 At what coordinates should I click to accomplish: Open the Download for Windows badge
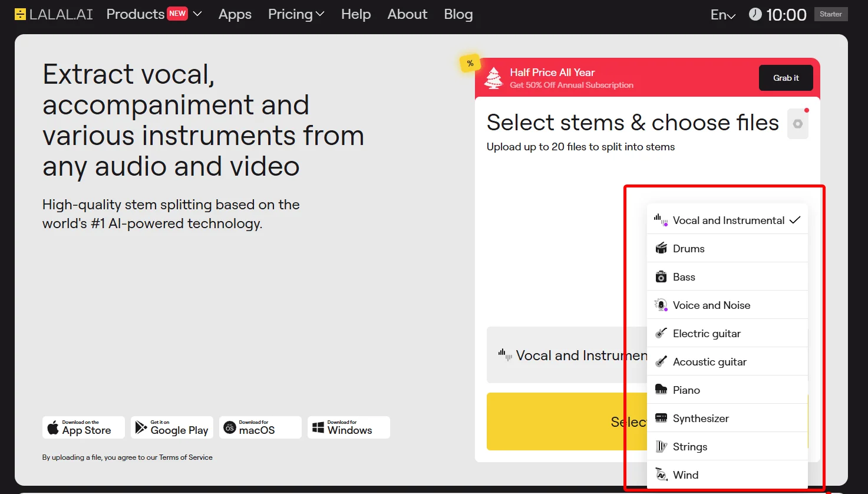pyautogui.click(x=349, y=427)
